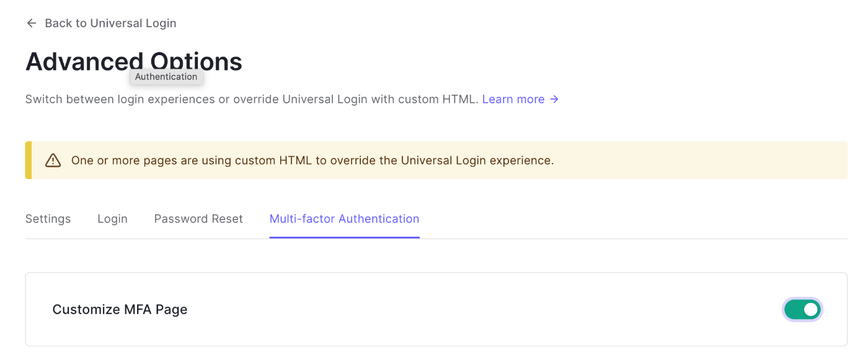Click the yellow accent stripe on warning banner

click(28, 160)
